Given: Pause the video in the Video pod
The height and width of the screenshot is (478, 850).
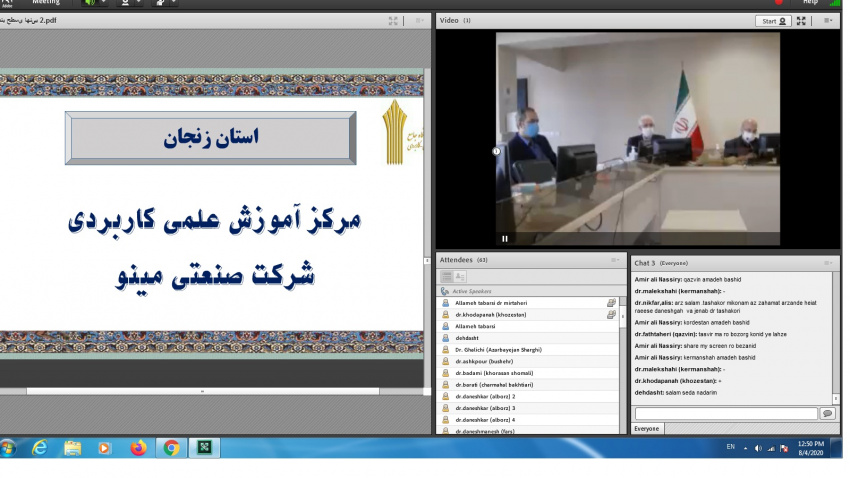Looking at the screenshot, I should click(x=504, y=238).
